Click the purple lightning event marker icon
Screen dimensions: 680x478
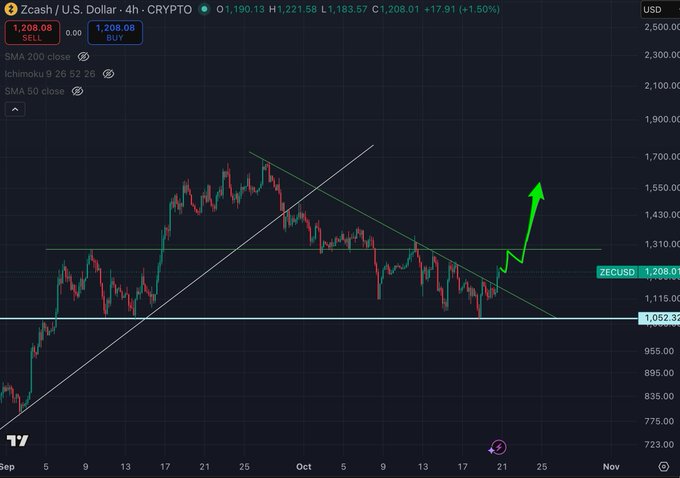(498, 447)
